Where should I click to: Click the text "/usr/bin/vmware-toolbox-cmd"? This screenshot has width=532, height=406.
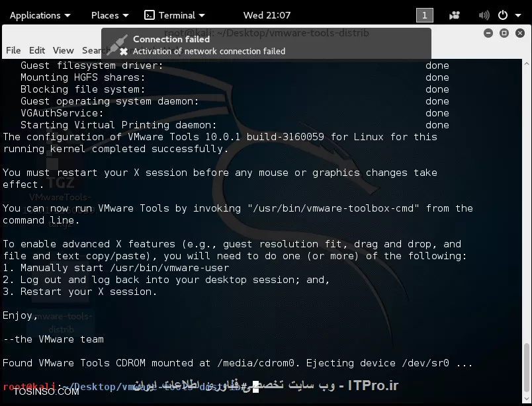(333, 208)
